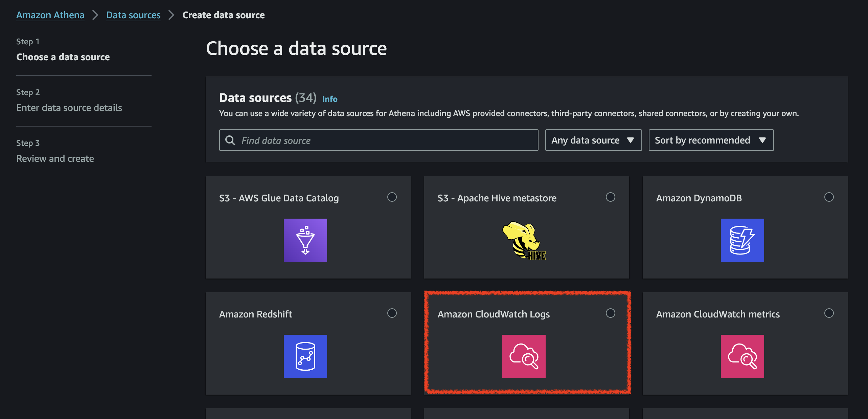Open the Info link beside Data sources

pos(329,99)
